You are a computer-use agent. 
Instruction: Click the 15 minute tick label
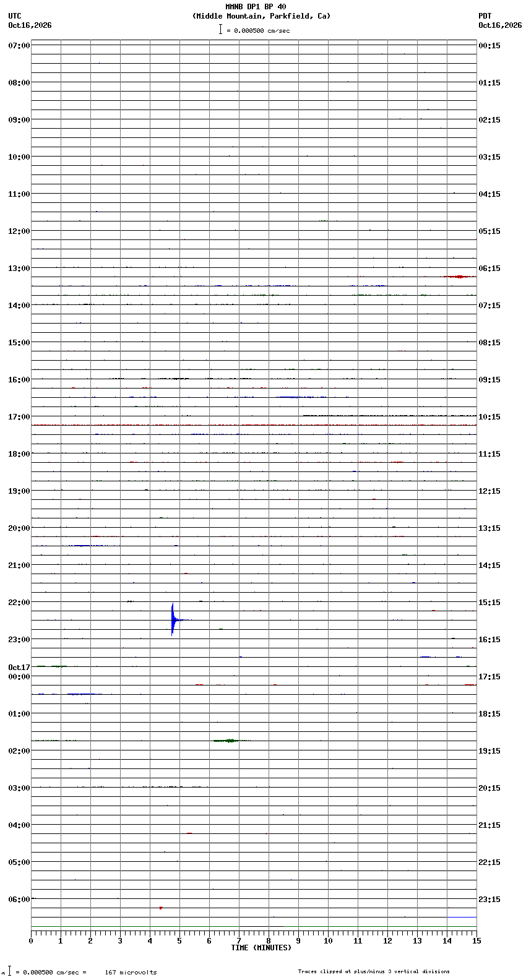(476, 941)
